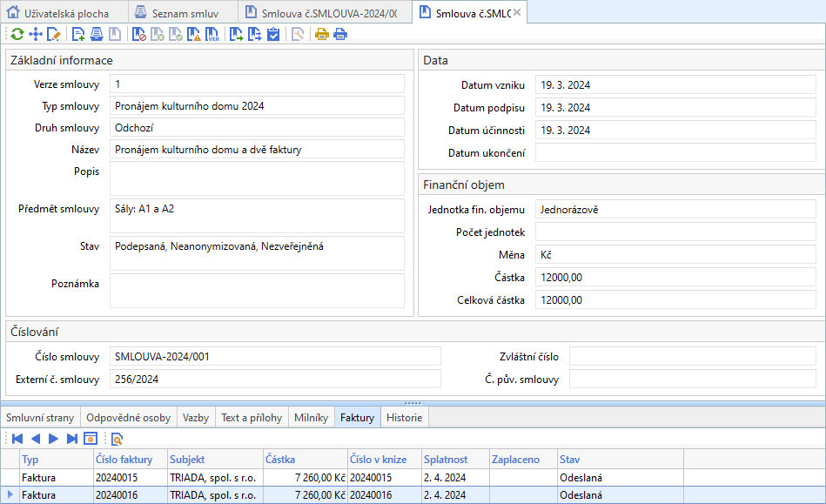
Task: Click the contract warning triangle icon
Action: (x=194, y=35)
